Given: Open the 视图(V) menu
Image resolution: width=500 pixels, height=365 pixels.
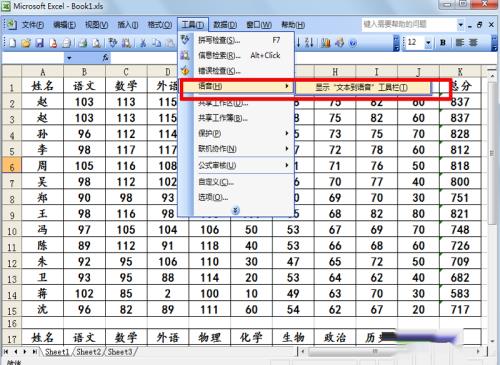Looking at the screenshot, I should click(96, 25).
